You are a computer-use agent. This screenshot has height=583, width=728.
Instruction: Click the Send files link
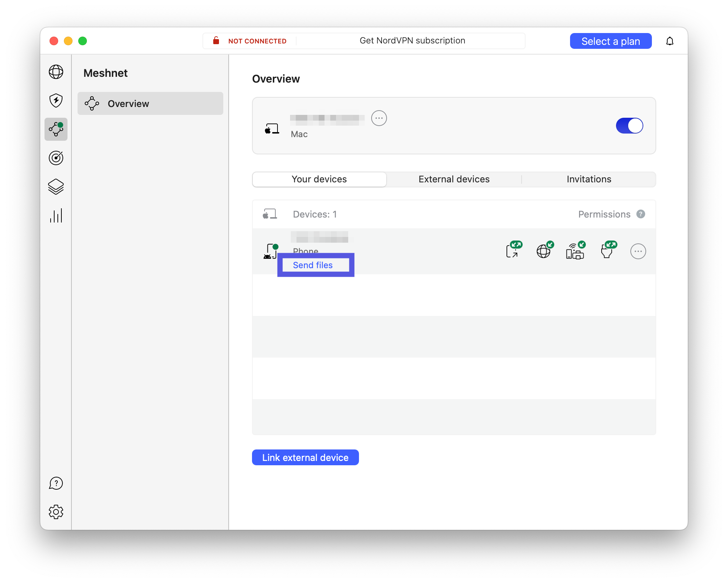[x=313, y=265]
